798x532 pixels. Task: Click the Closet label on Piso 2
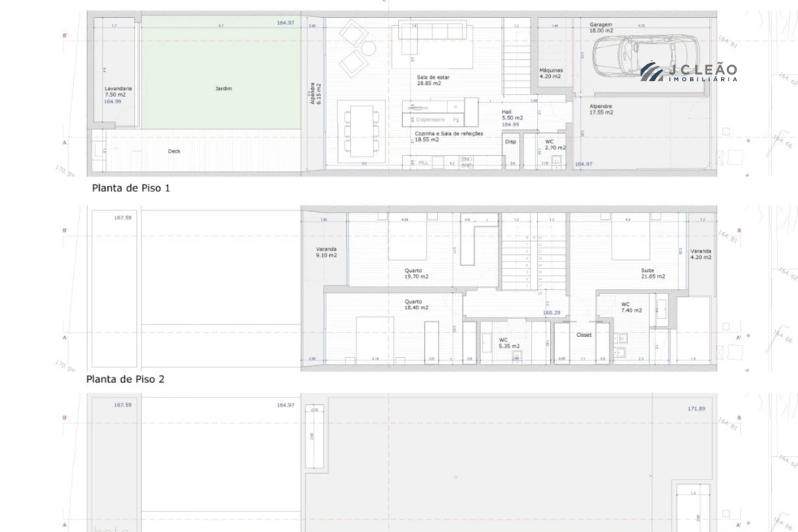[x=584, y=335]
